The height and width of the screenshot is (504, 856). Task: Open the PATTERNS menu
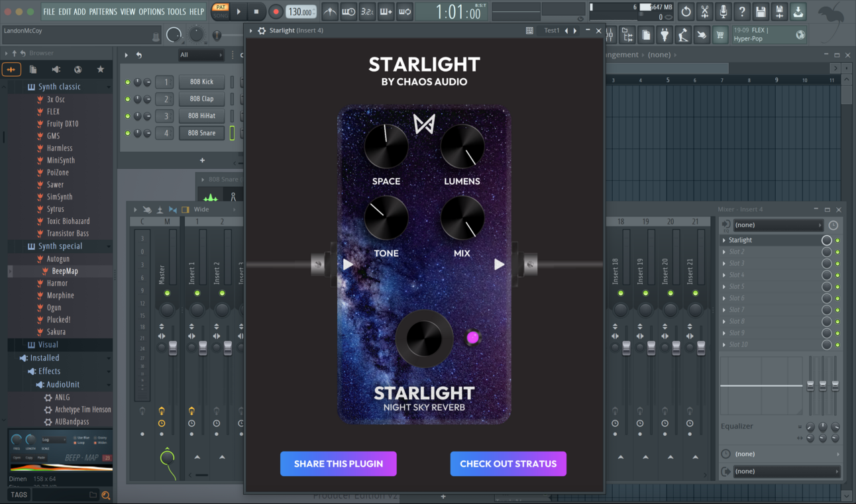[103, 12]
